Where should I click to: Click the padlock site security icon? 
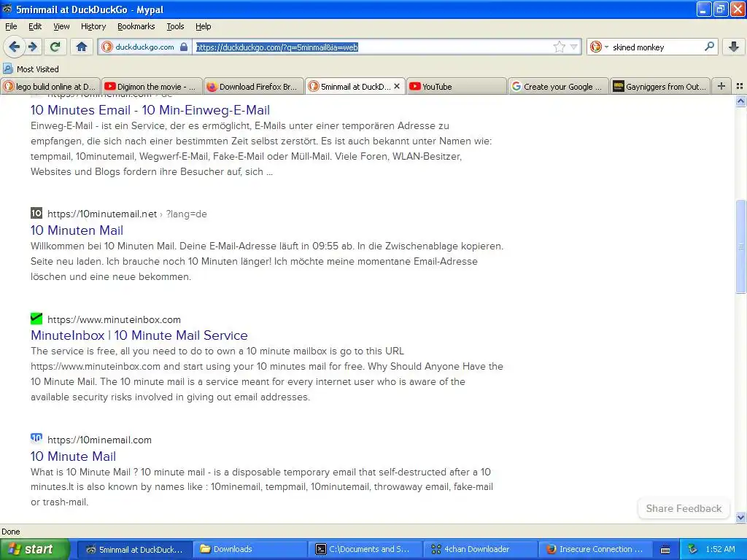coord(184,47)
